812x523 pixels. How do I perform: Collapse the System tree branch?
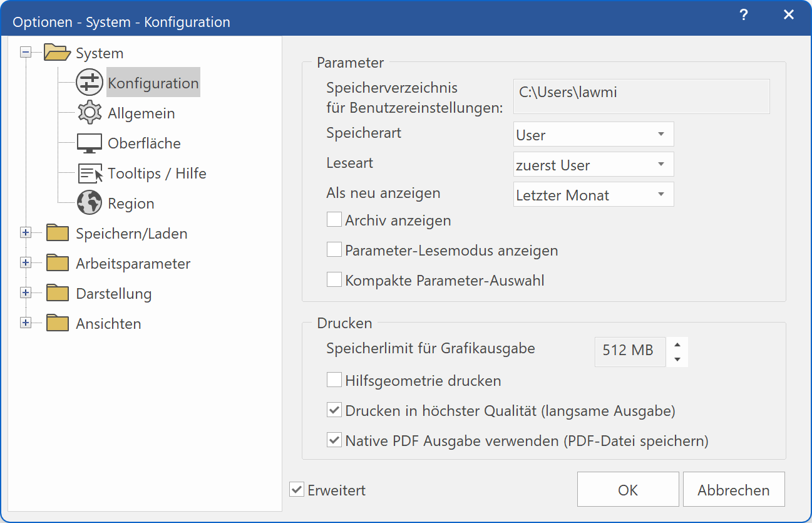(x=25, y=52)
